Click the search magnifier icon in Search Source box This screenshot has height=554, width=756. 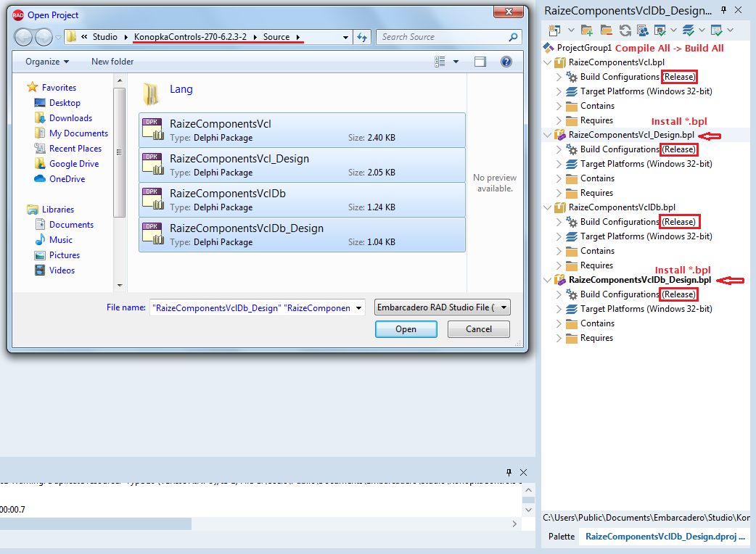(x=513, y=37)
